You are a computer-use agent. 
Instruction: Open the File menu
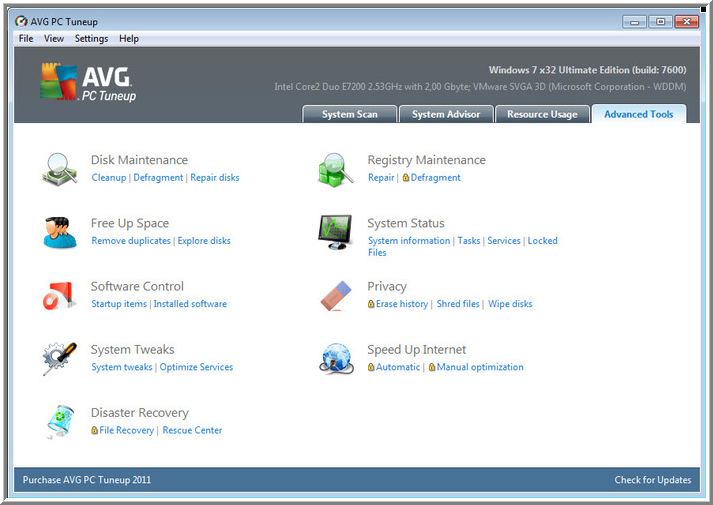[26, 39]
